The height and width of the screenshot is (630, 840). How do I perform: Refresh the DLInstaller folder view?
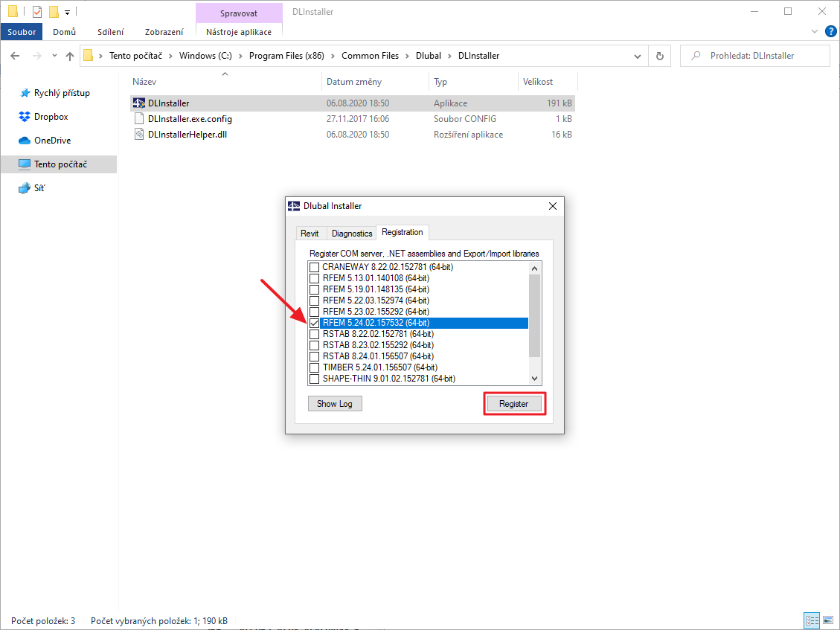660,56
